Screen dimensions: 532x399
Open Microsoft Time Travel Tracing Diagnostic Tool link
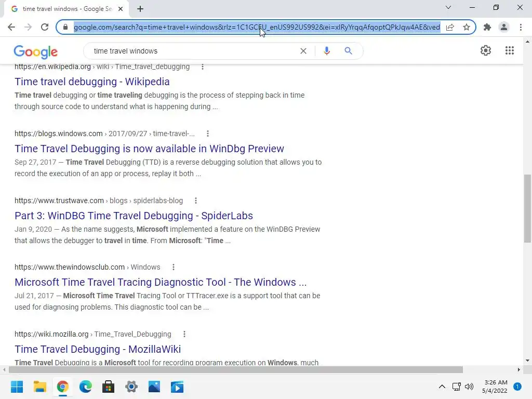(161, 282)
